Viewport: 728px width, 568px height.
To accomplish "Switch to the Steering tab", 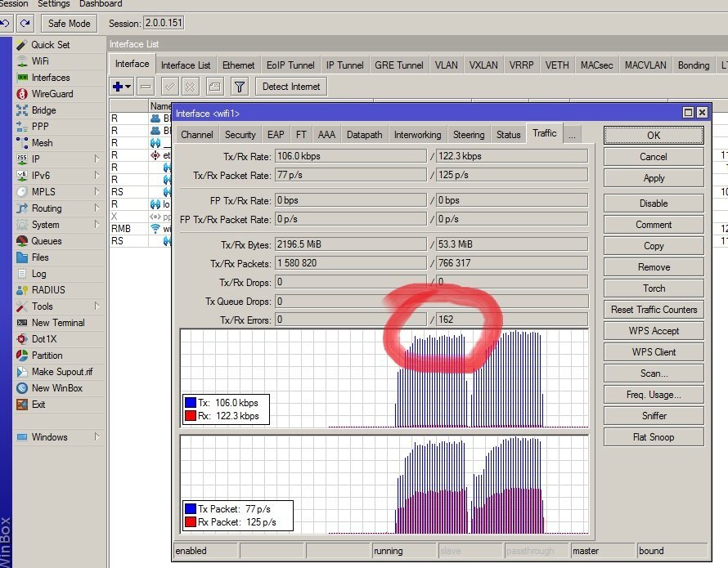I will pos(469,135).
